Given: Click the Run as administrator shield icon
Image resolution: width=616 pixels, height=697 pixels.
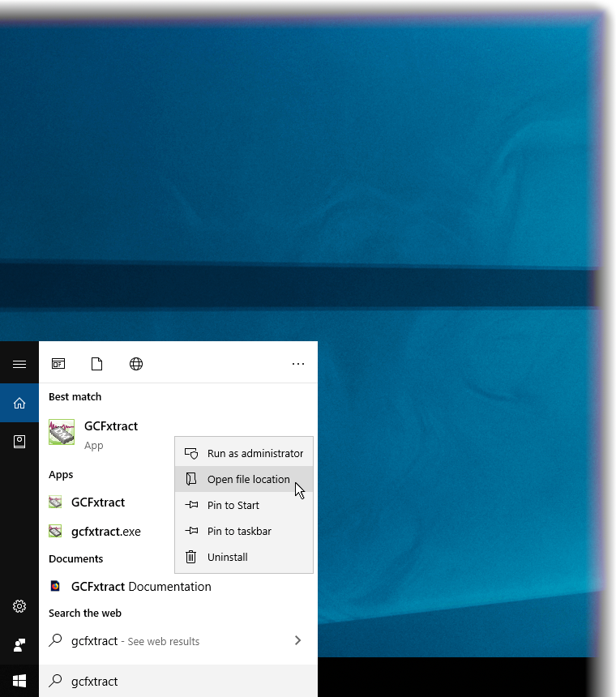Looking at the screenshot, I should coord(191,453).
